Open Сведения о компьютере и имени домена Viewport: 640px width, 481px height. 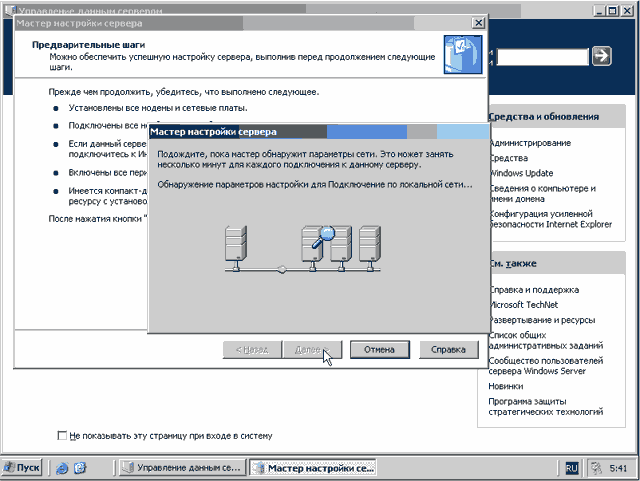click(x=542, y=194)
